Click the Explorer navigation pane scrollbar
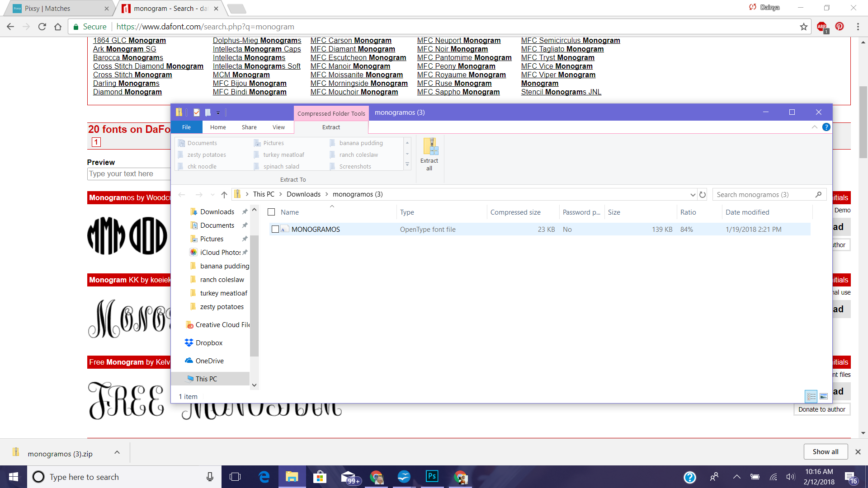 click(x=254, y=296)
